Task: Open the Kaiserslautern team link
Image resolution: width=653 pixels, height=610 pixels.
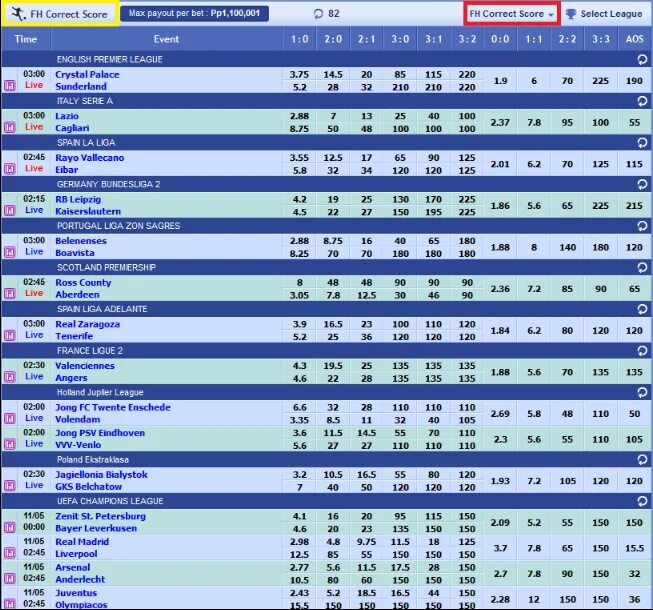Action: 88,212
